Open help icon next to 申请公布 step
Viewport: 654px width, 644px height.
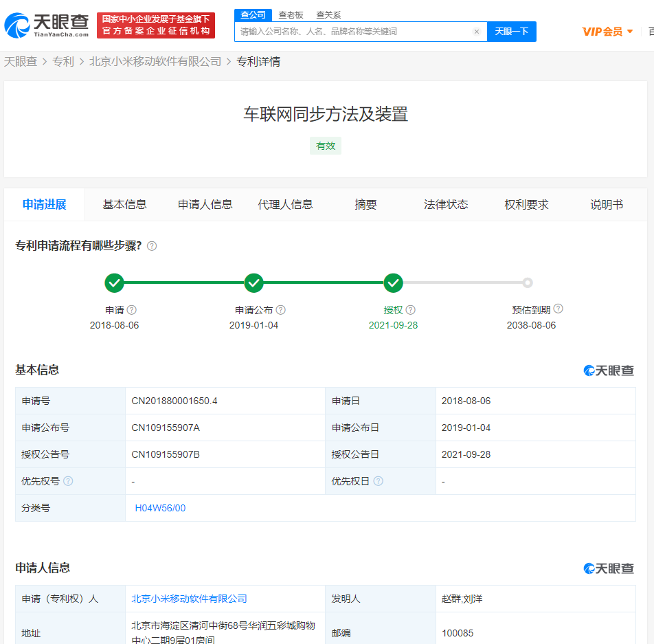(281, 310)
